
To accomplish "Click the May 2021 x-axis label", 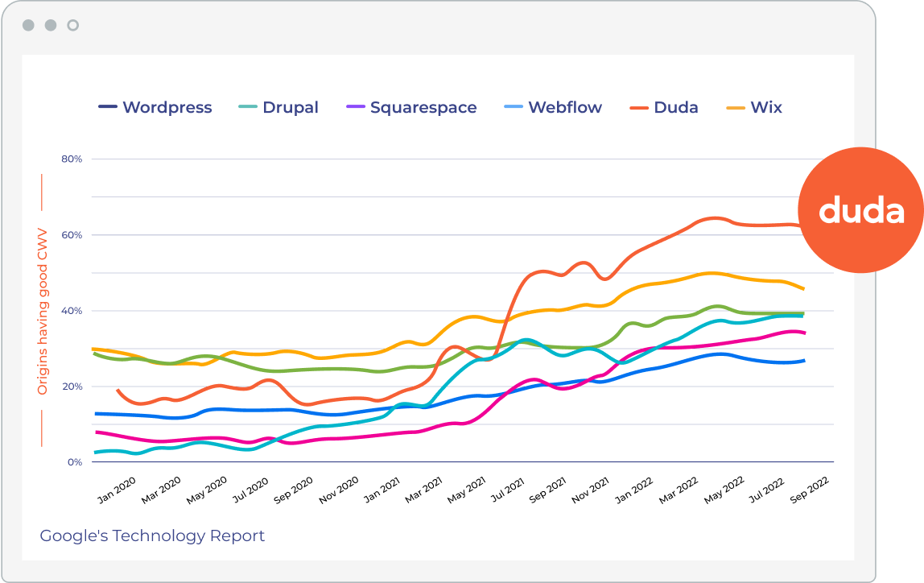I will [x=466, y=490].
